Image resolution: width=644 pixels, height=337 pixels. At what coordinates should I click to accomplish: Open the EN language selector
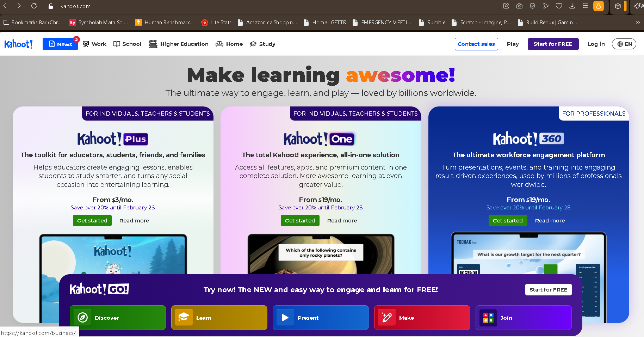[x=624, y=44]
